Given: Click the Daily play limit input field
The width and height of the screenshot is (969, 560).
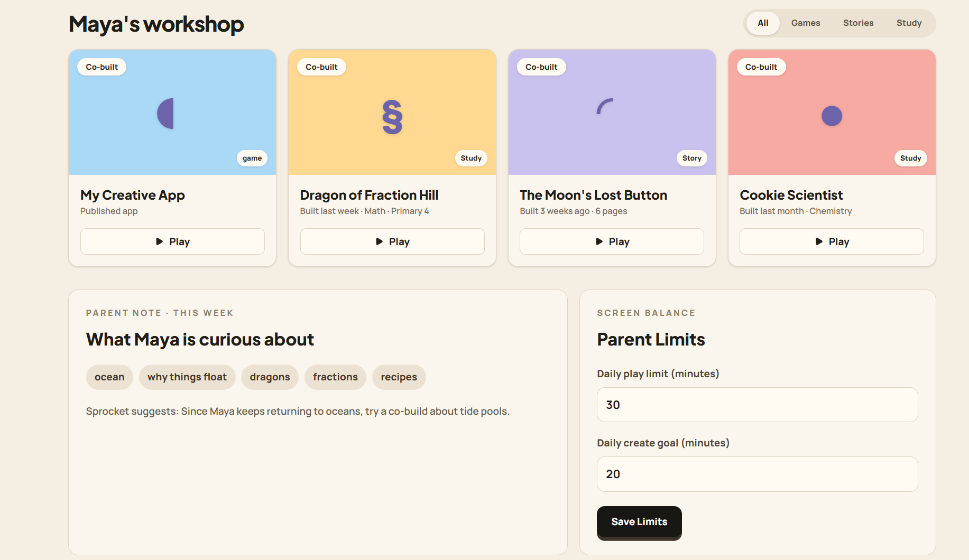Looking at the screenshot, I should pyautogui.click(x=757, y=405).
